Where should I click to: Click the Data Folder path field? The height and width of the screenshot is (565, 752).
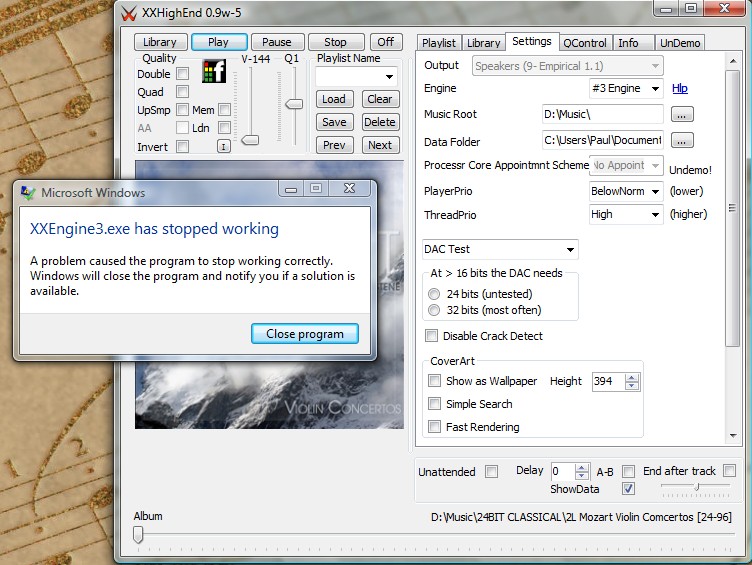point(602,140)
